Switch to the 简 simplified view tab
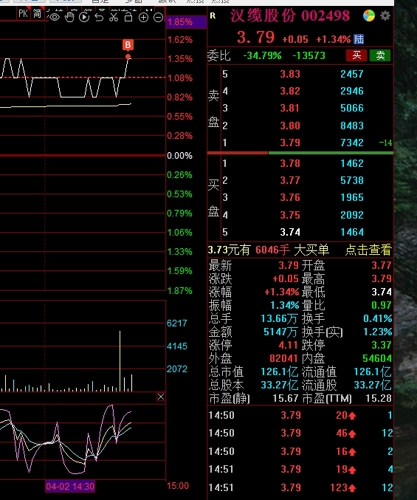Screen dimensions: 417x500 [x=37, y=14]
